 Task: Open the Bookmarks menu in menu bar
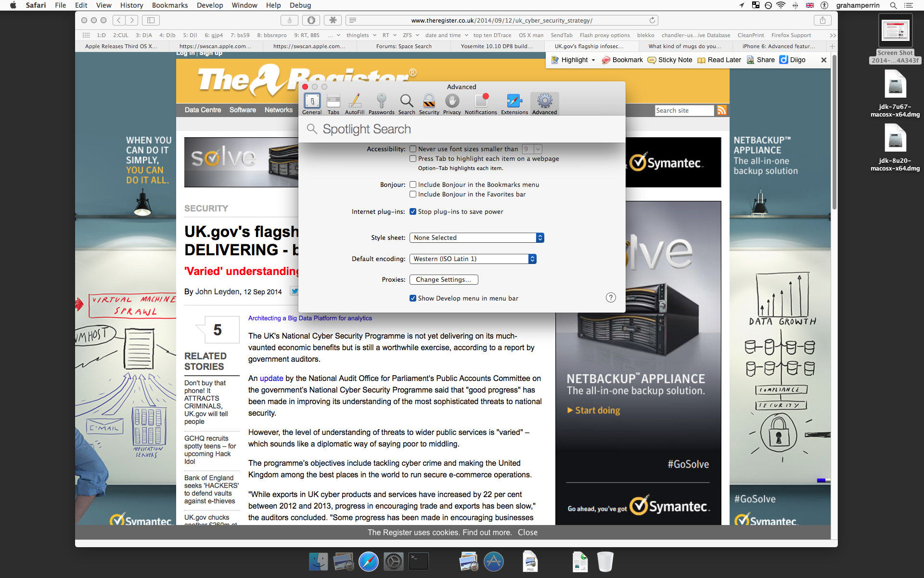[169, 5]
